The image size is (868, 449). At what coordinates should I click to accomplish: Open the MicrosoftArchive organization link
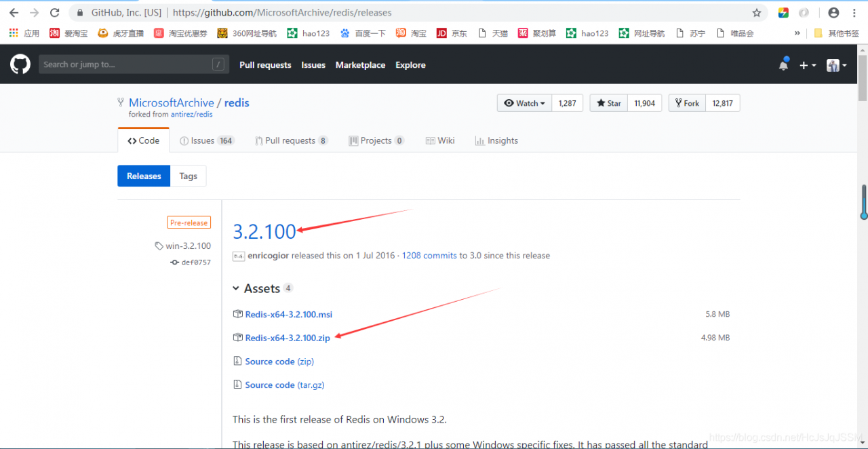(172, 102)
